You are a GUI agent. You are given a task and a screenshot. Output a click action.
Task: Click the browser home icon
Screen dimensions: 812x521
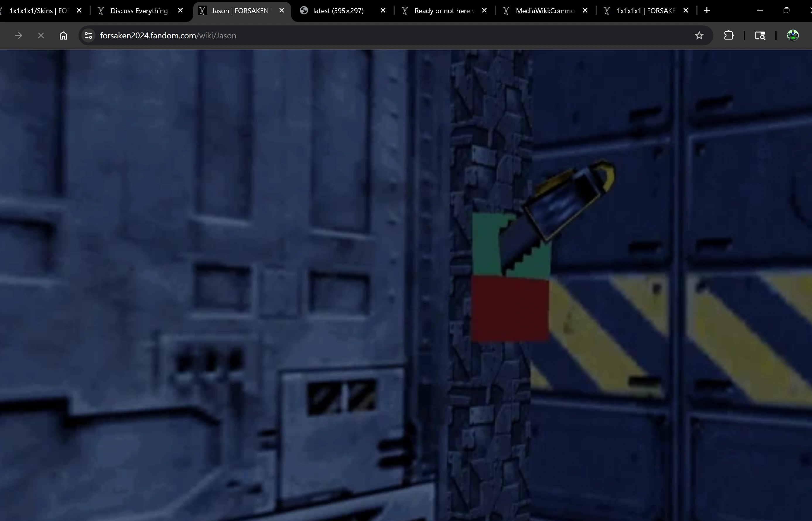[x=63, y=35]
